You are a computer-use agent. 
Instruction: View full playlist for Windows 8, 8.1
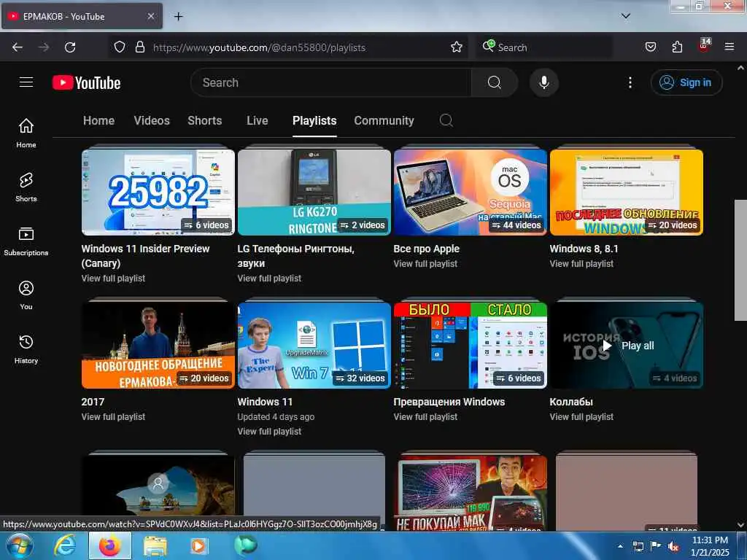(x=581, y=263)
